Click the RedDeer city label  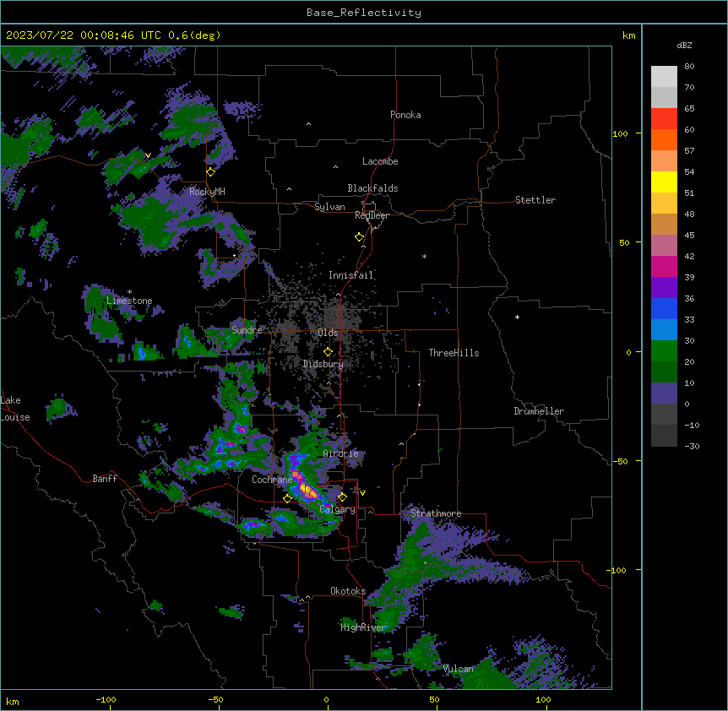[372, 215]
